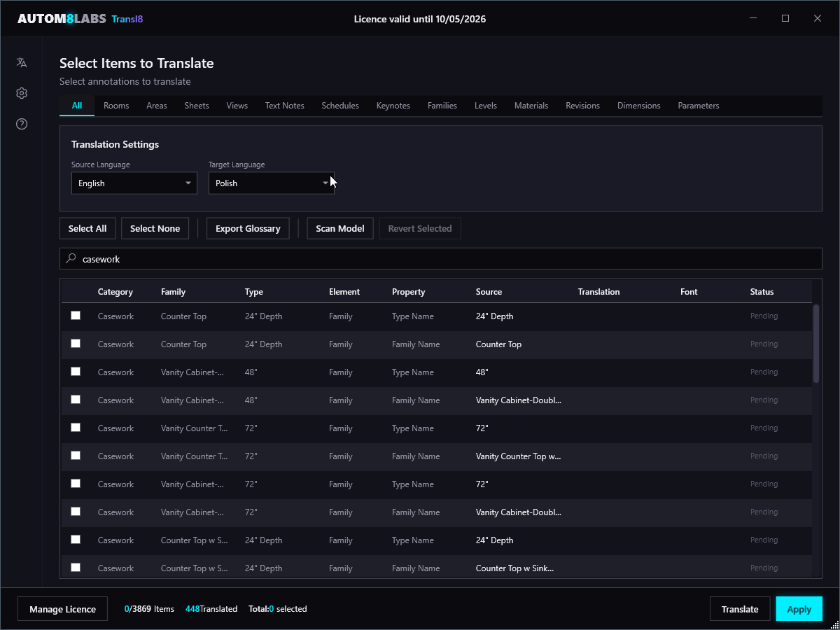Open the Target Language Polish dropdown
This screenshot has height=630, width=840.
tap(272, 183)
